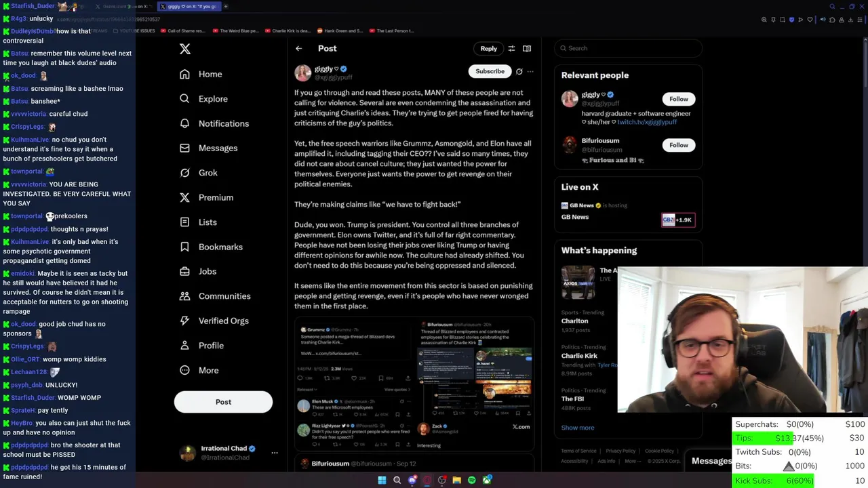Click the X logo in the sidebar

tap(185, 49)
